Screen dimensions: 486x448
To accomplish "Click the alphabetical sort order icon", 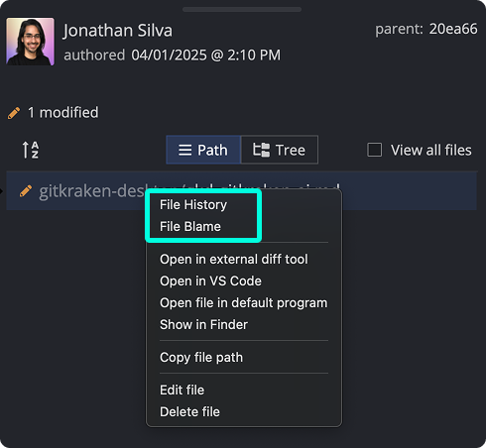I will [x=31, y=150].
